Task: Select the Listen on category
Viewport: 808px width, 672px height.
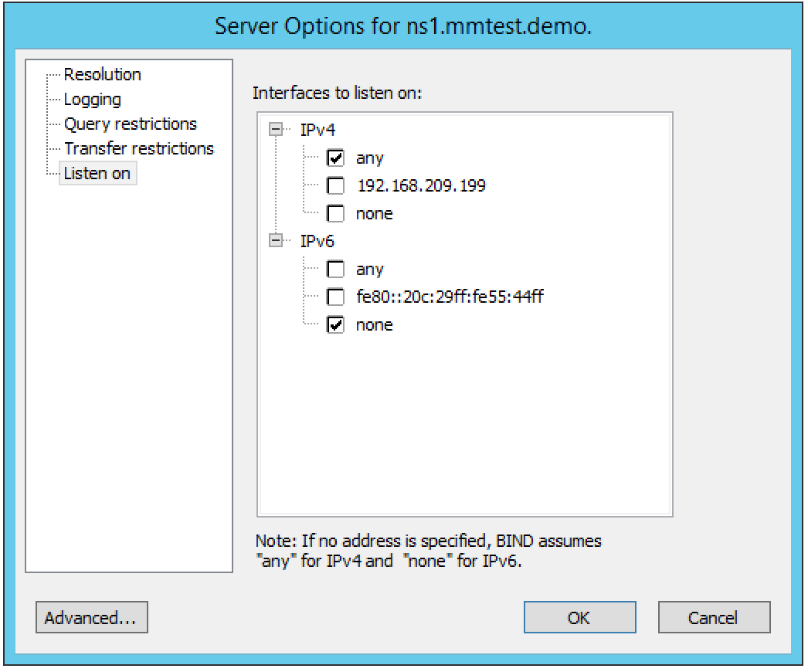Action: click(97, 174)
